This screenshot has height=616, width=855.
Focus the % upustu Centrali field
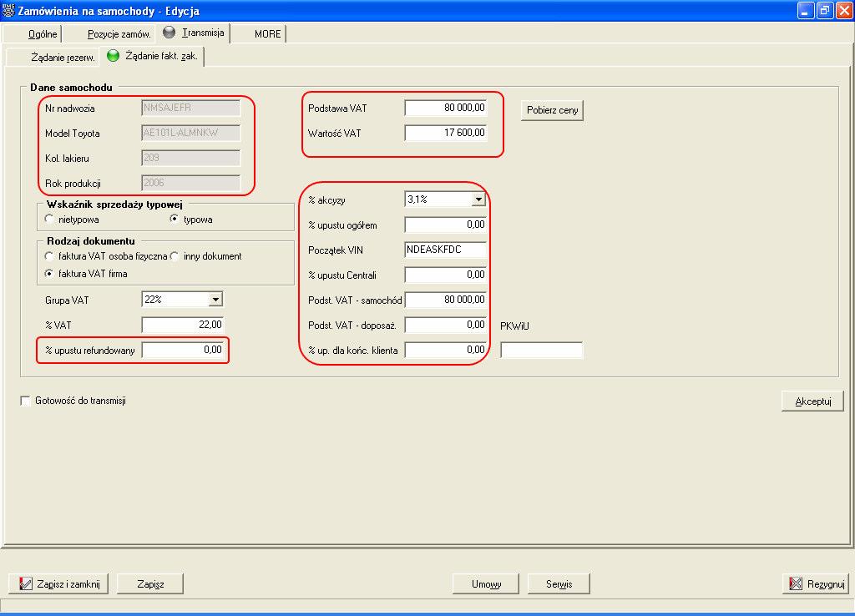pos(446,275)
